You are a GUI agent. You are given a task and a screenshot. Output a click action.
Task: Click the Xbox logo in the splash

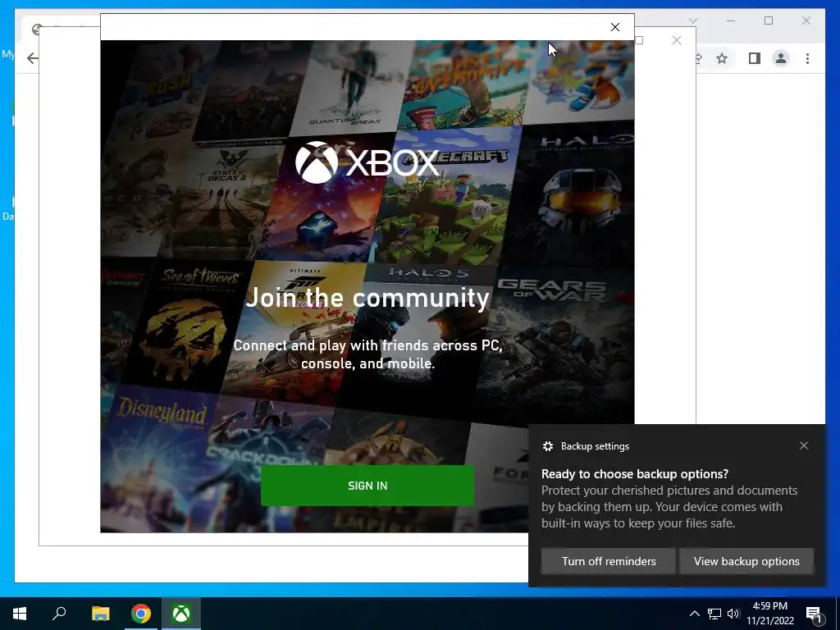point(367,162)
